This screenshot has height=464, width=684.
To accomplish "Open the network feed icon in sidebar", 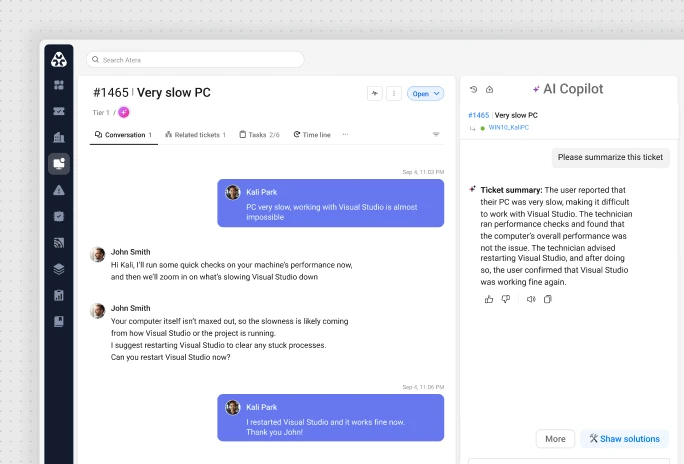I will (x=59, y=243).
